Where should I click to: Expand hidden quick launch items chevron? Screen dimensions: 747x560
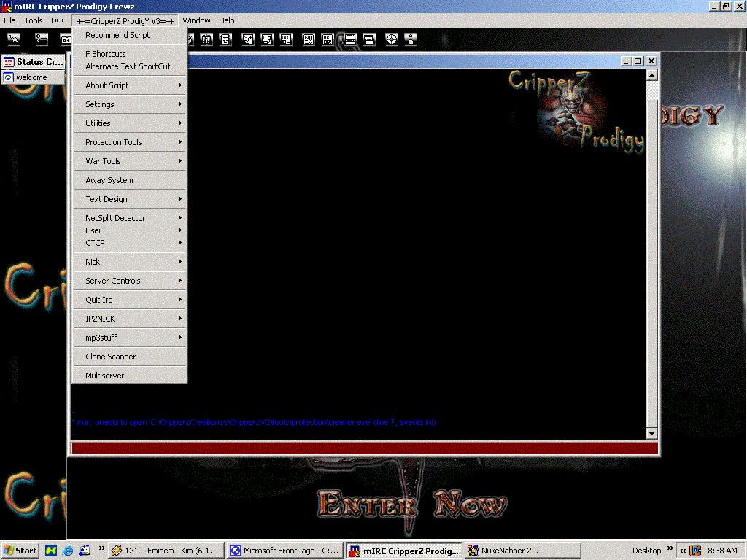pyautogui.click(x=101, y=548)
